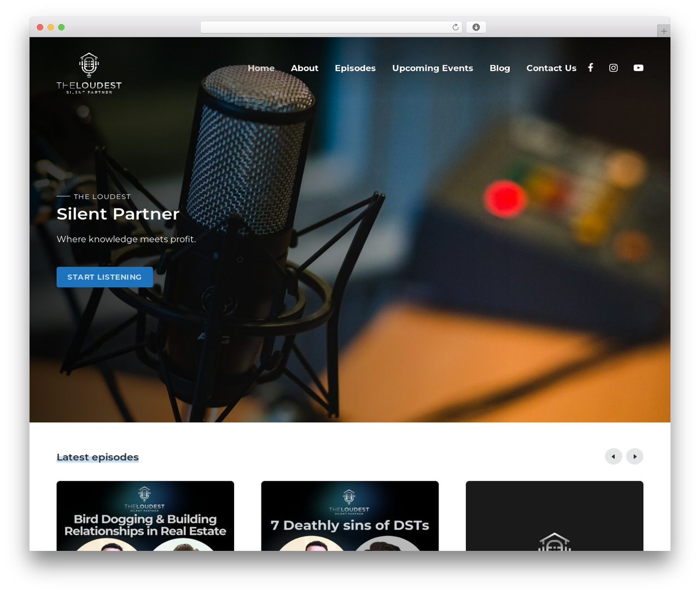This screenshot has width=700, height=593.
Task: Open the Contact Us page
Action: pyautogui.click(x=551, y=68)
